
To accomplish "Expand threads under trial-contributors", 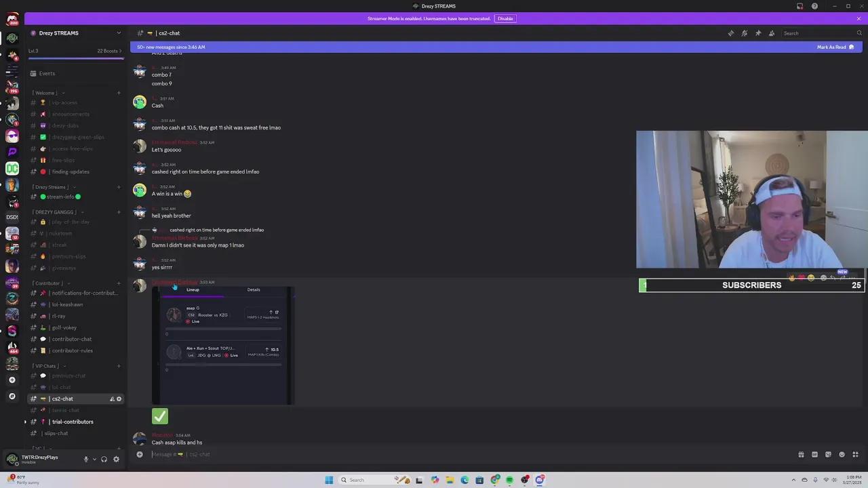I will tap(26, 422).
